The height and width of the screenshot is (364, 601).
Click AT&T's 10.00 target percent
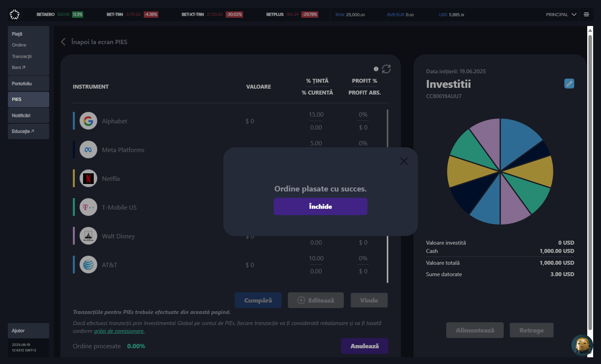(316, 258)
